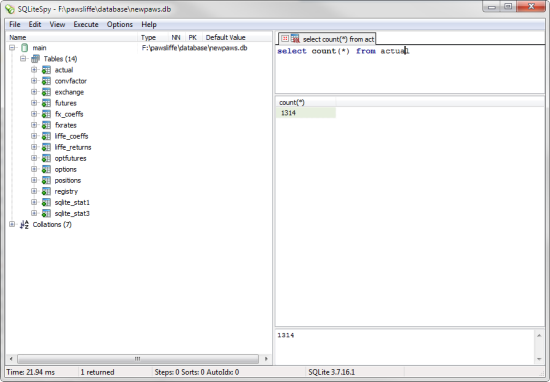Image resolution: width=550 pixels, height=382 pixels.
Task: Click the liffe_coeffs table icon
Action: [46, 136]
